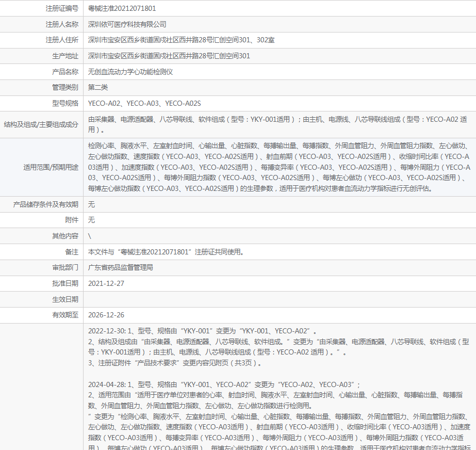This screenshot has height=450, width=476.
Task: Click the line mentioning 变更内容见附页（共3页）
Action: pyautogui.click(x=175, y=363)
